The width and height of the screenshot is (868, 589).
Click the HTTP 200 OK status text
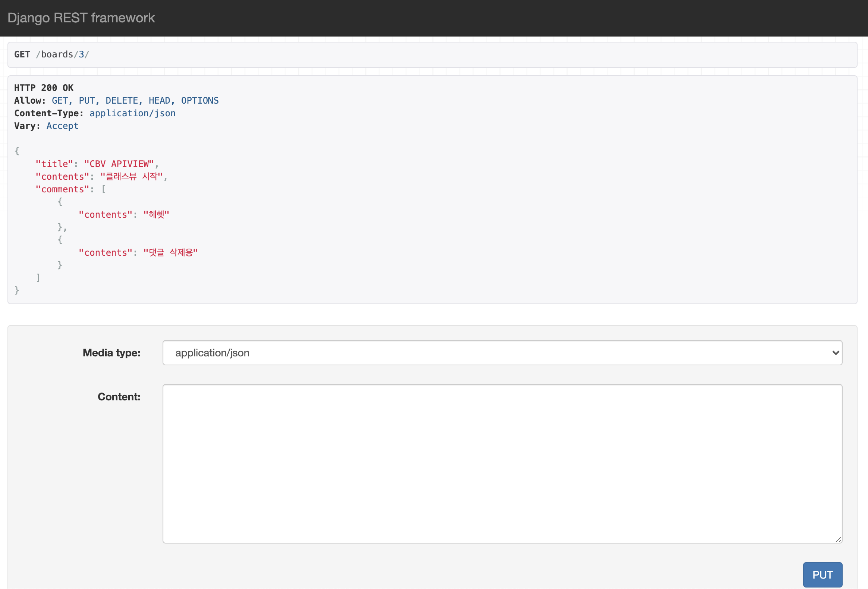tap(44, 88)
